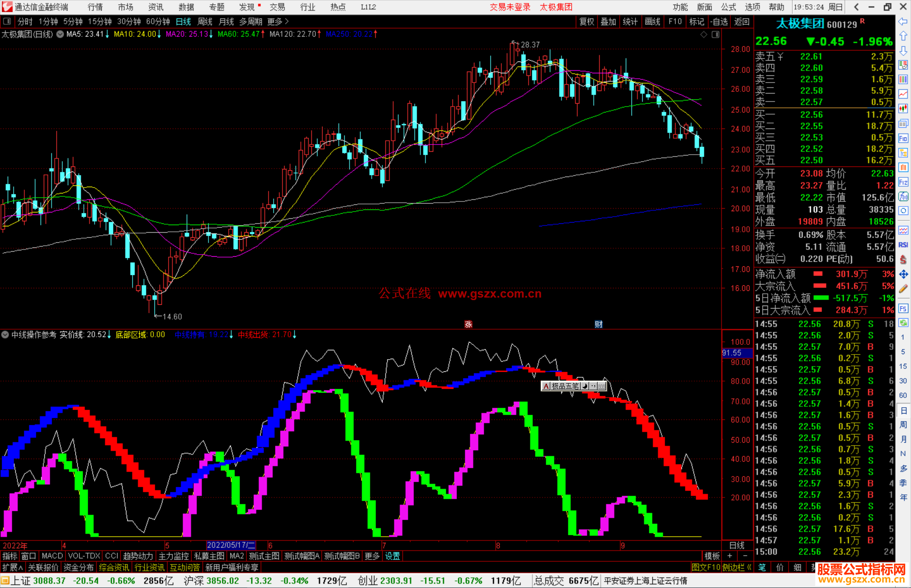Click the RSI indicator sidebar icon
911x588 pixels.
coord(903,245)
